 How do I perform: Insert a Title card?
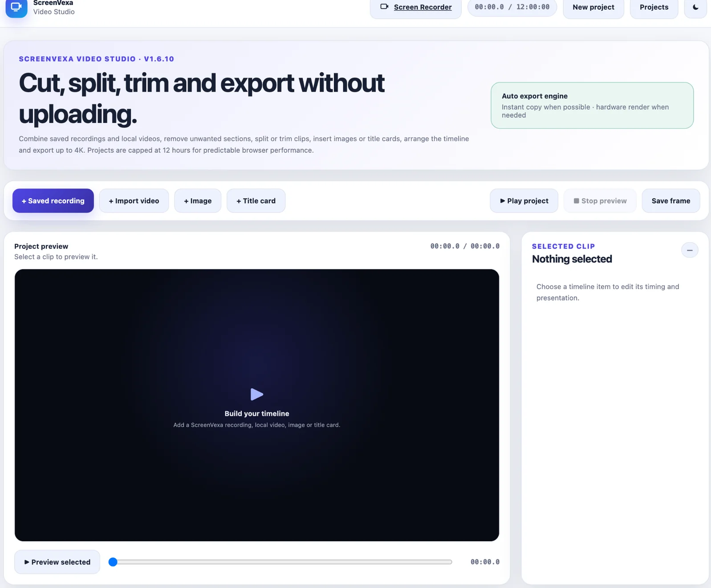tap(256, 201)
